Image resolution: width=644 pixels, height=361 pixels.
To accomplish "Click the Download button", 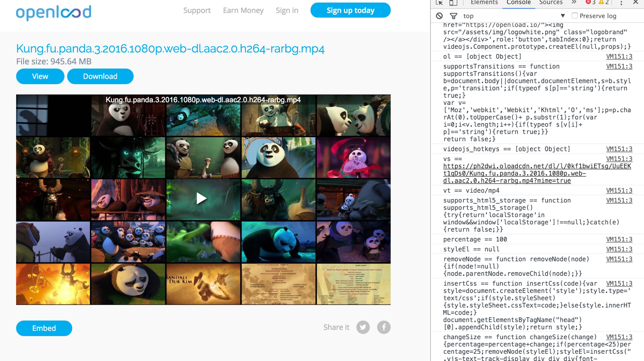I will click(100, 76).
